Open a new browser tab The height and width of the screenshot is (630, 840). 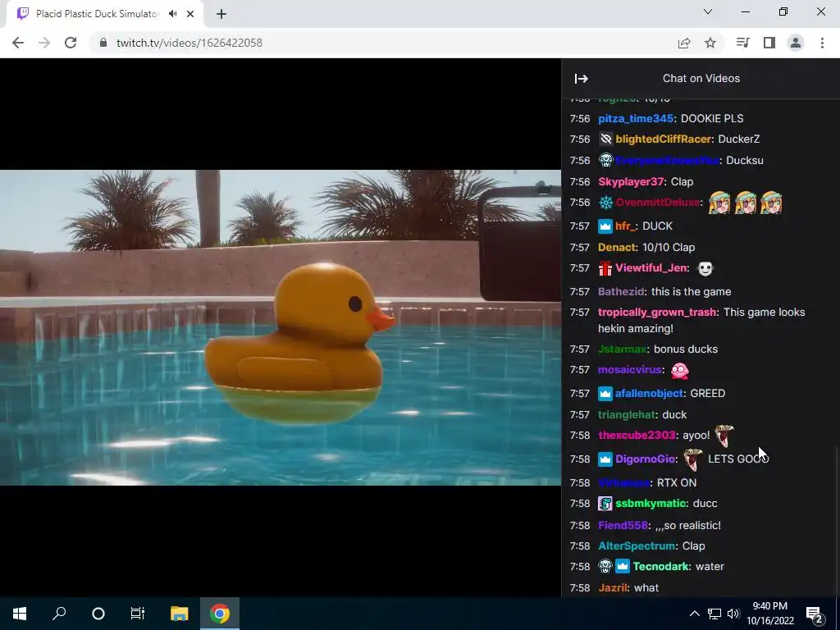[x=221, y=15]
